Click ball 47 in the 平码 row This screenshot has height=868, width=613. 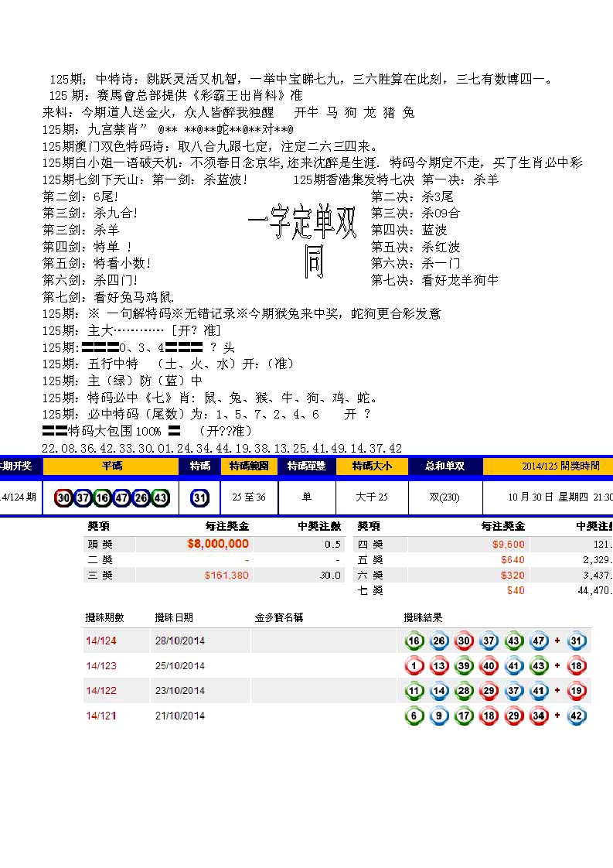pyautogui.click(x=121, y=497)
